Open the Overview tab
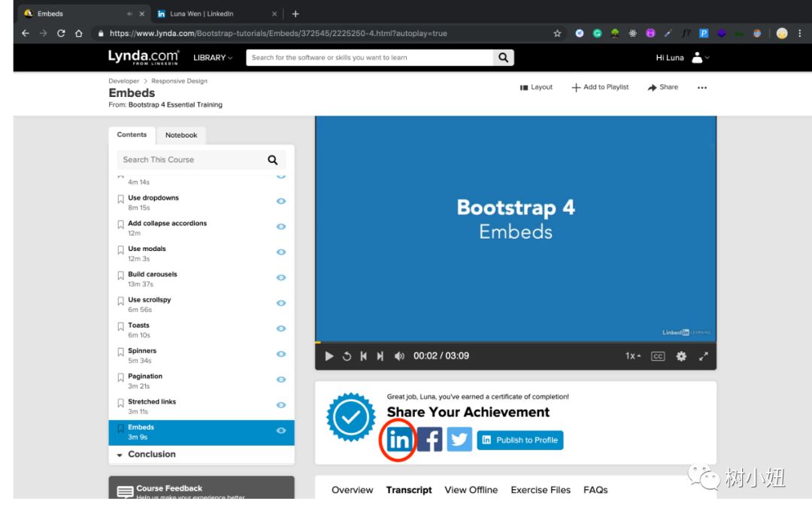812x514 pixels. click(x=352, y=490)
